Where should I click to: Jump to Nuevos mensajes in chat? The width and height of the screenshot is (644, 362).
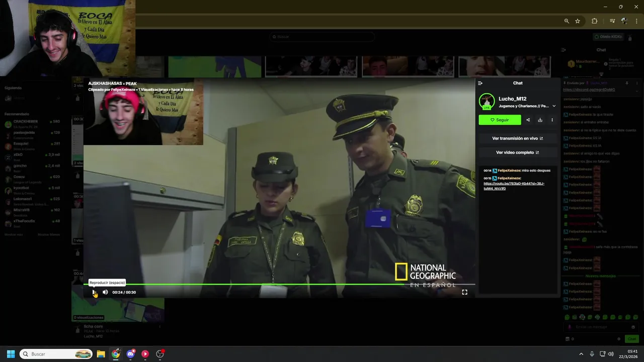click(600, 276)
